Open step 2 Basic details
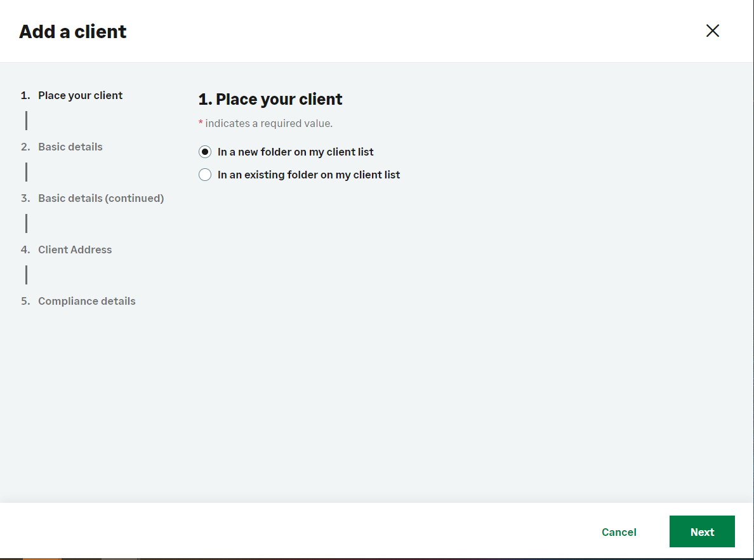The height and width of the screenshot is (560, 754). pos(70,147)
